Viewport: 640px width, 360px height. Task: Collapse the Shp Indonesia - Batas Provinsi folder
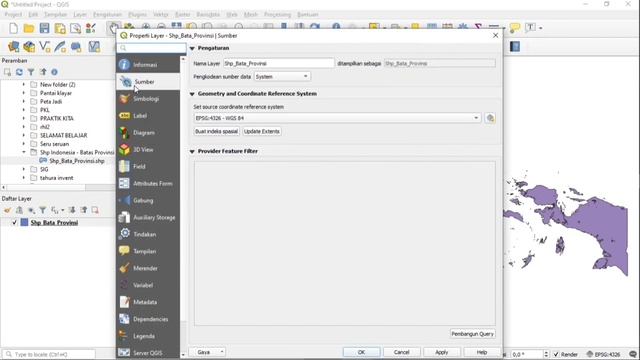click(24, 152)
